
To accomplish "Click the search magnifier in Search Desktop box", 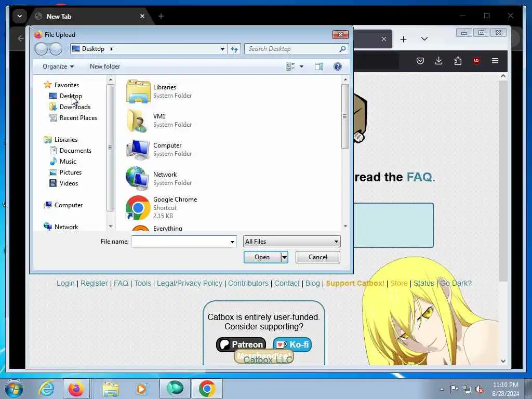I will [342, 49].
